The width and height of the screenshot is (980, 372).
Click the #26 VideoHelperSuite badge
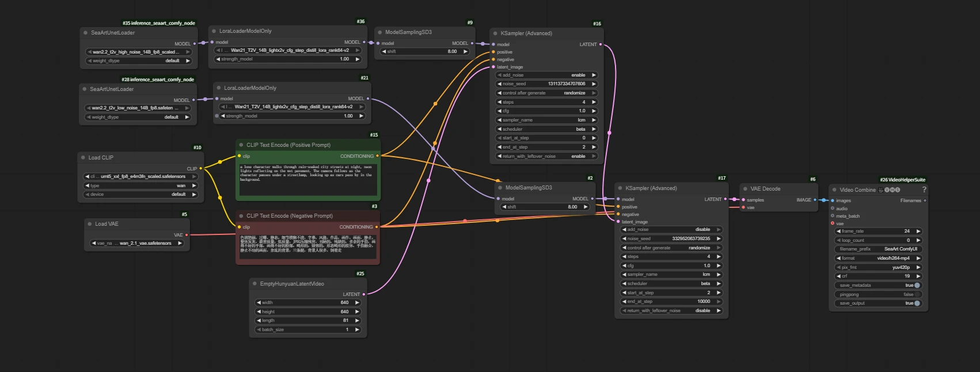pyautogui.click(x=902, y=180)
